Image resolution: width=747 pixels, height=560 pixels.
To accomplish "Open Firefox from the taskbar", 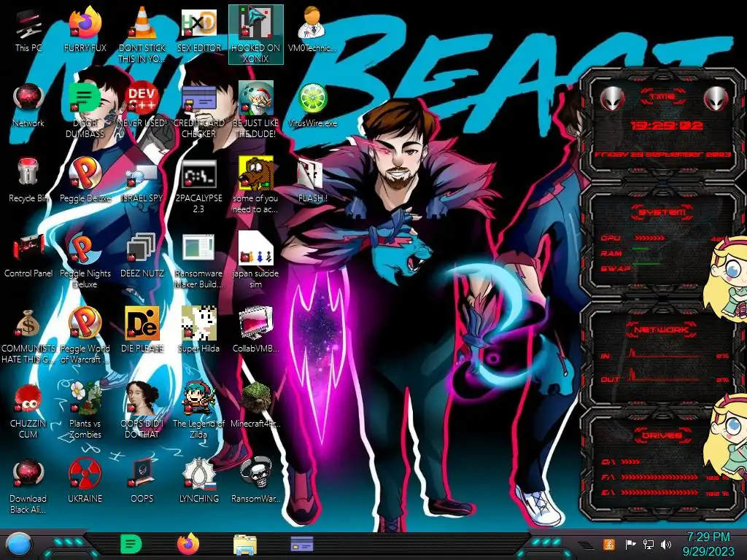I will (188, 544).
